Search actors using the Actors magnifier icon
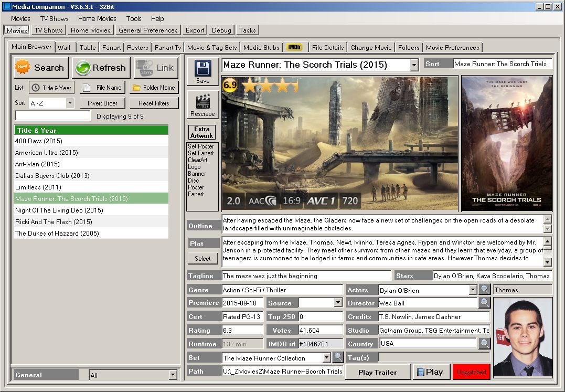 click(485, 289)
